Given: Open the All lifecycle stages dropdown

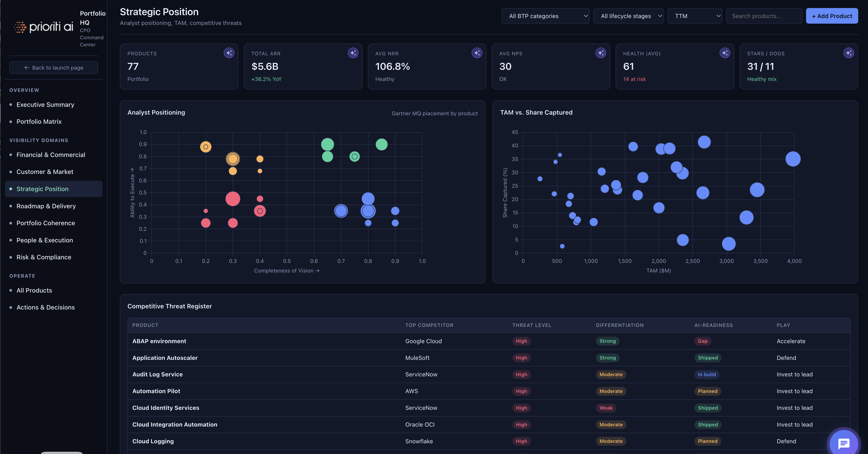Looking at the screenshot, I should point(628,16).
